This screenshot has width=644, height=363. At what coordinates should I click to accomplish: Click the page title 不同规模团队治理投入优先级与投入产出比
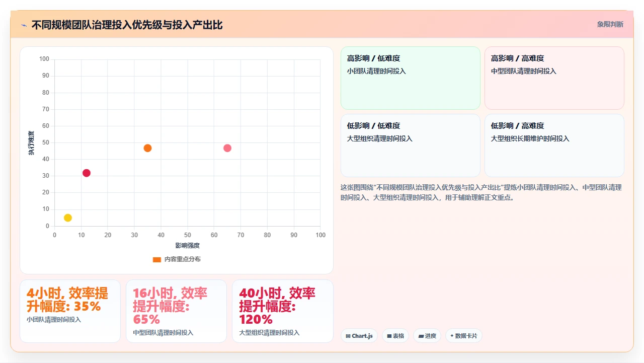point(127,25)
